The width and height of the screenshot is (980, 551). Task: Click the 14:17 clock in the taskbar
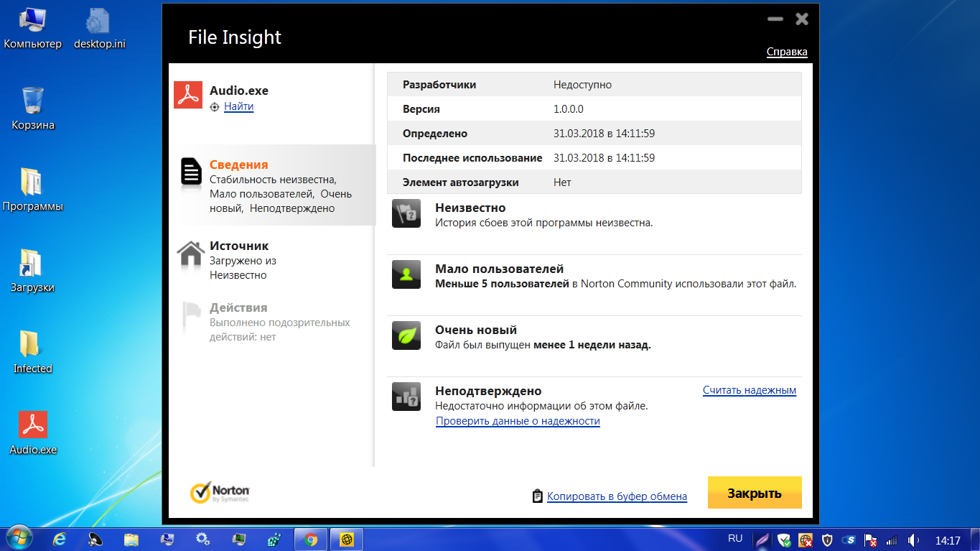(x=948, y=540)
